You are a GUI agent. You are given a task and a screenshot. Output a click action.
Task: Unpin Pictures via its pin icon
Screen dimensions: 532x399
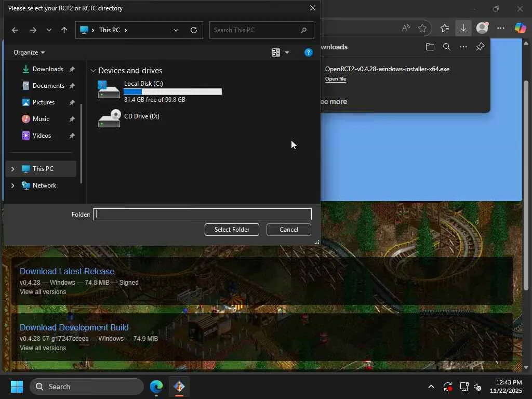pyautogui.click(x=72, y=102)
